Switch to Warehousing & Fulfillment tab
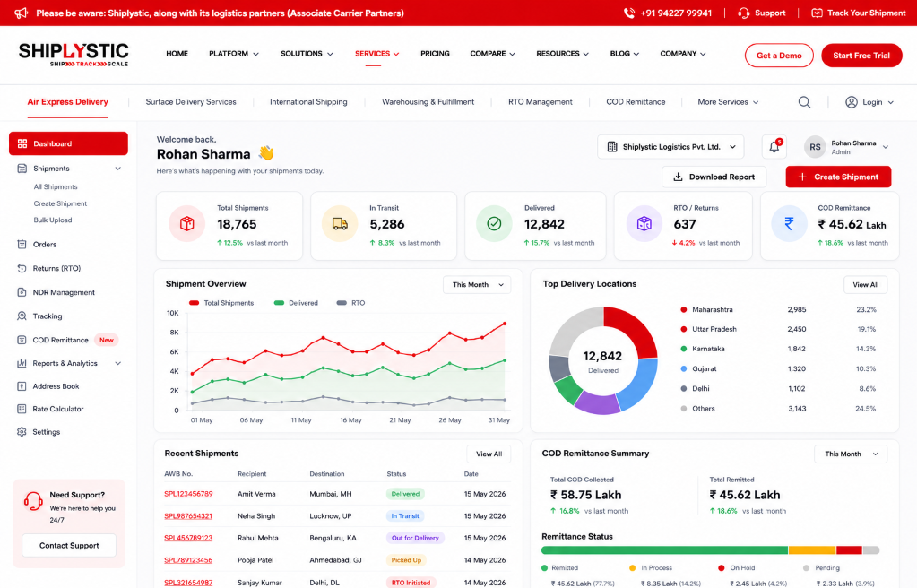This screenshot has height=588, width=917. [x=428, y=102]
